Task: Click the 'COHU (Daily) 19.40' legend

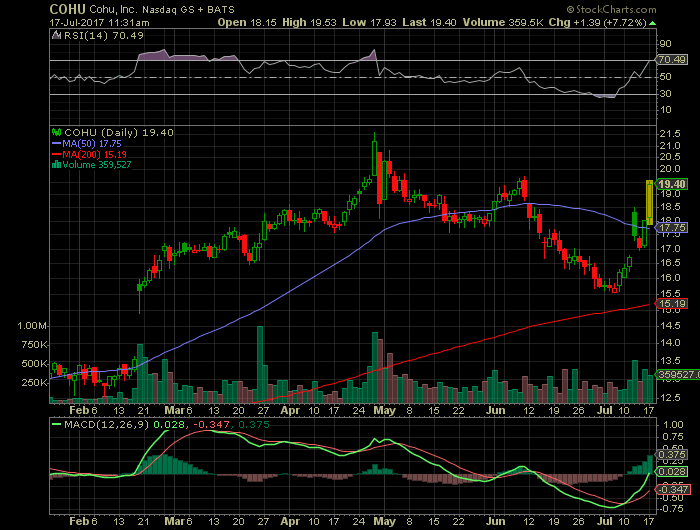Action: coord(119,133)
